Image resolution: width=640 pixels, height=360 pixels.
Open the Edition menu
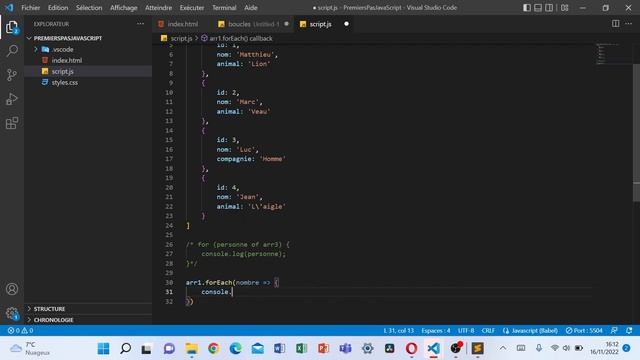[58, 8]
